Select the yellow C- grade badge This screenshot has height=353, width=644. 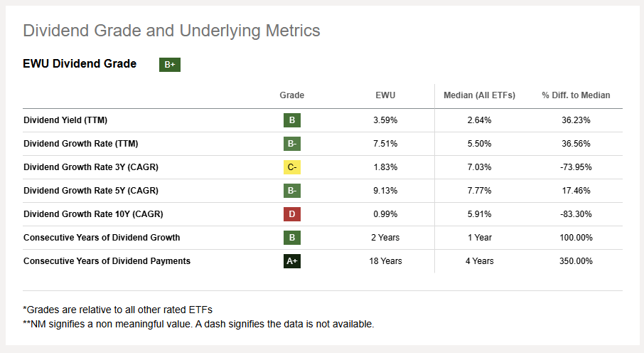coord(291,167)
